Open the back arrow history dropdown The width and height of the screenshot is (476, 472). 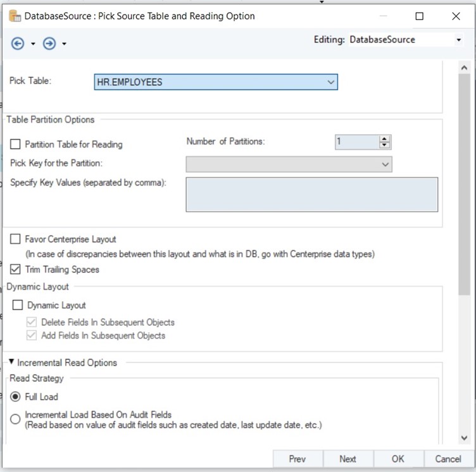pos(33,44)
